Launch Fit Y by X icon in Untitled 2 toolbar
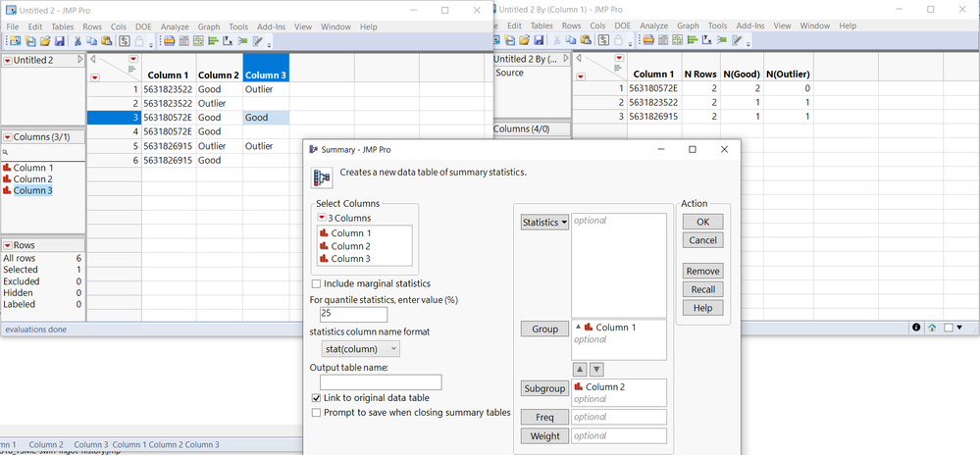The height and width of the screenshot is (455, 980). (228, 40)
